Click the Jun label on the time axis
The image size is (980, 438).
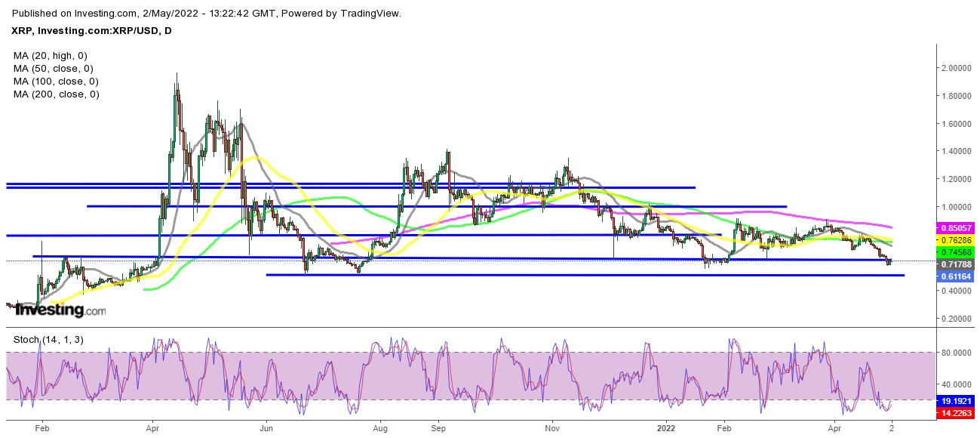tap(266, 427)
